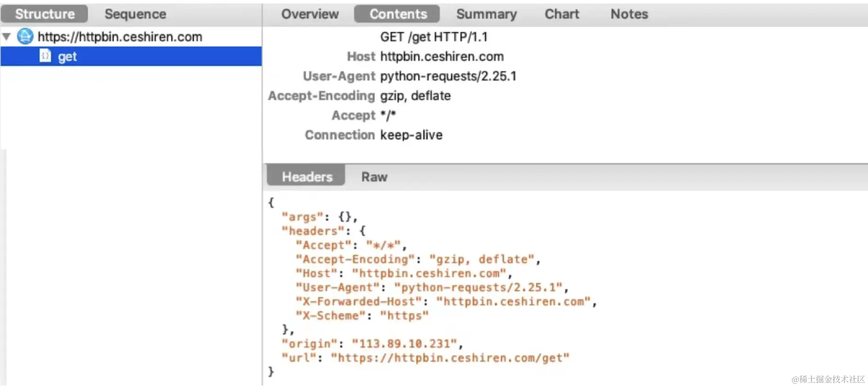Switch to the Raw response view
The height and width of the screenshot is (387, 868).
374,177
